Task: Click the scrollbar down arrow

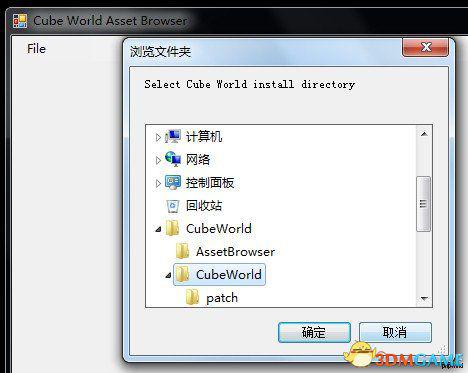Action: 424,298
